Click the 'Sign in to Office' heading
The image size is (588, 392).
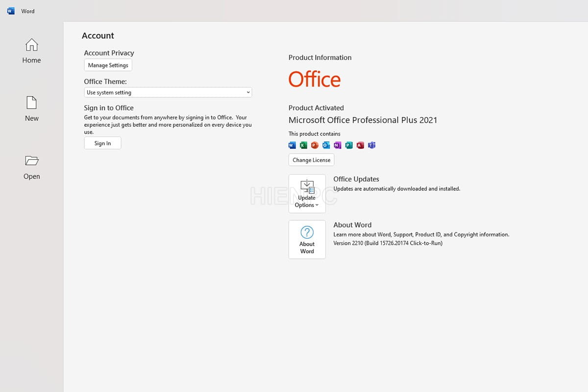click(109, 108)
